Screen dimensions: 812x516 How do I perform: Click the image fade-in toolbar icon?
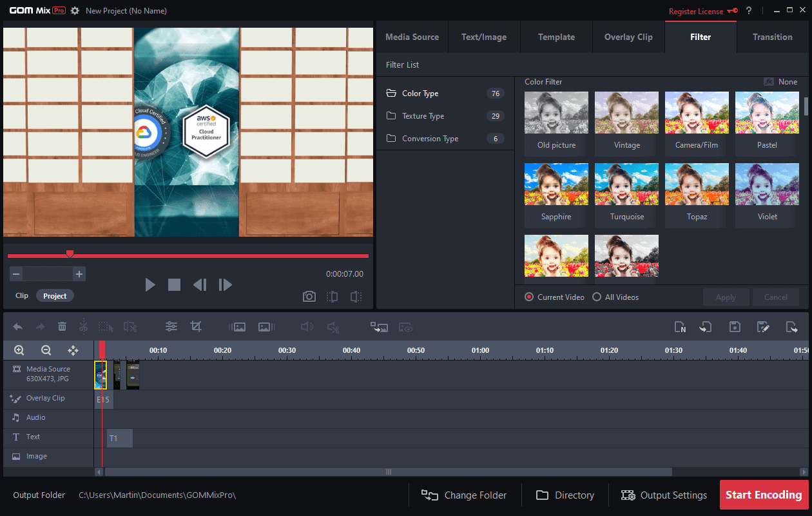click(237, 327)
